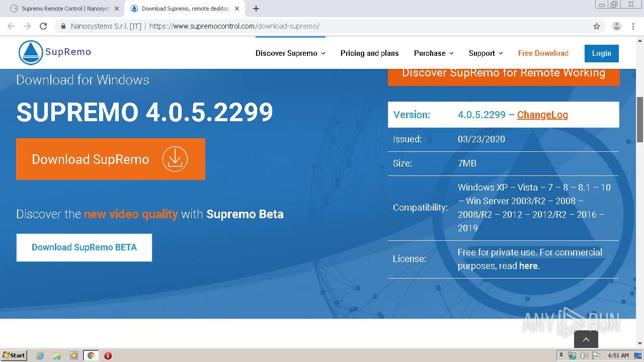
Task: Expand Discover Supremo menu
Action: (290, 53)
